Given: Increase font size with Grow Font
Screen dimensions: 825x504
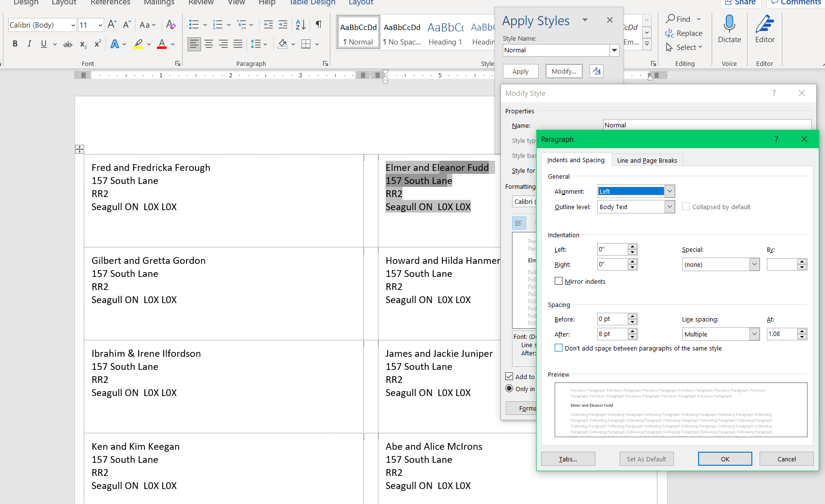Looking at the screenshot, I should click(112, 25).
